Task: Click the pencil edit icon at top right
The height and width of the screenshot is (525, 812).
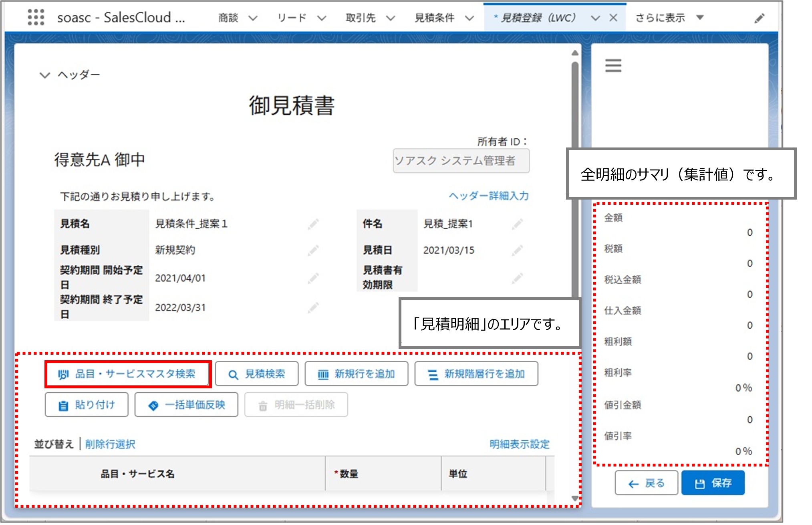Action: pyautogui.click(x=760, y=17)
